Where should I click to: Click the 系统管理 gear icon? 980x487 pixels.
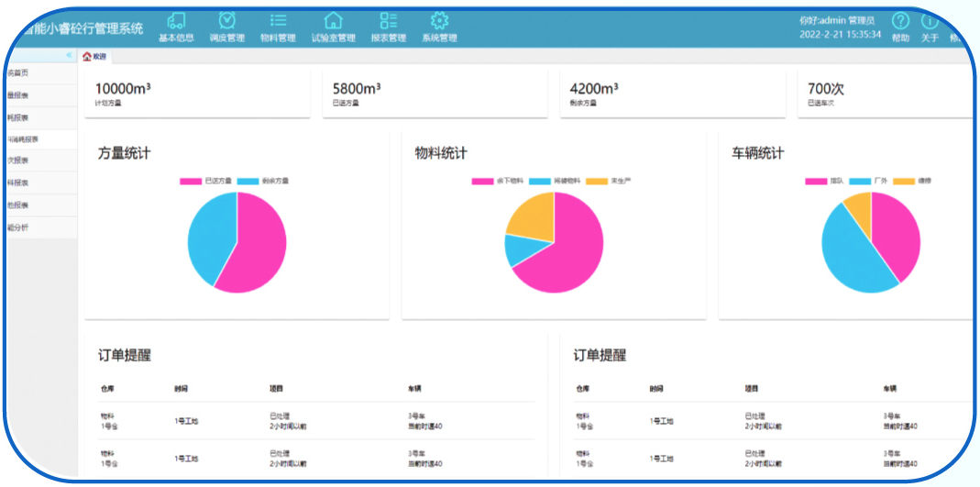click(x=439, y=21)
